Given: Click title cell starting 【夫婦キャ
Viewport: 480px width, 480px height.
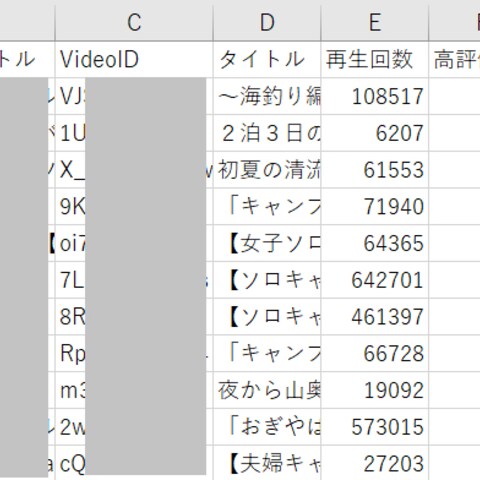Looking at the screenshot, I should coord(267,463).
